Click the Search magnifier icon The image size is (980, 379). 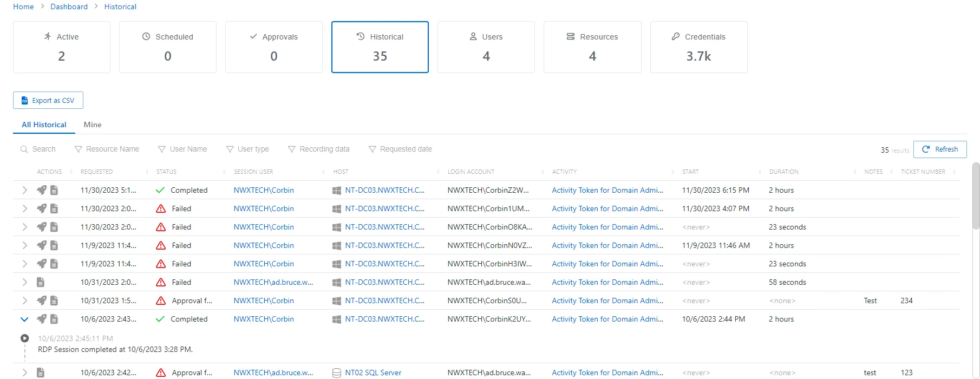(24, 149)
